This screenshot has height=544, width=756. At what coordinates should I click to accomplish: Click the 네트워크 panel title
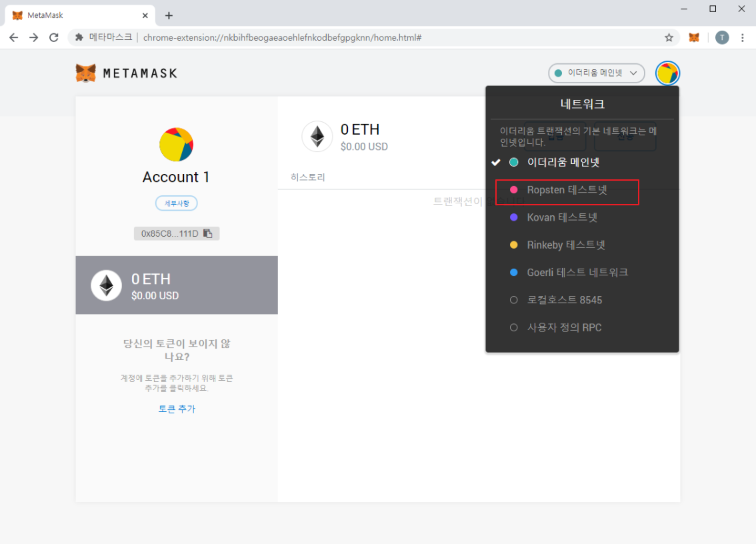583,104
